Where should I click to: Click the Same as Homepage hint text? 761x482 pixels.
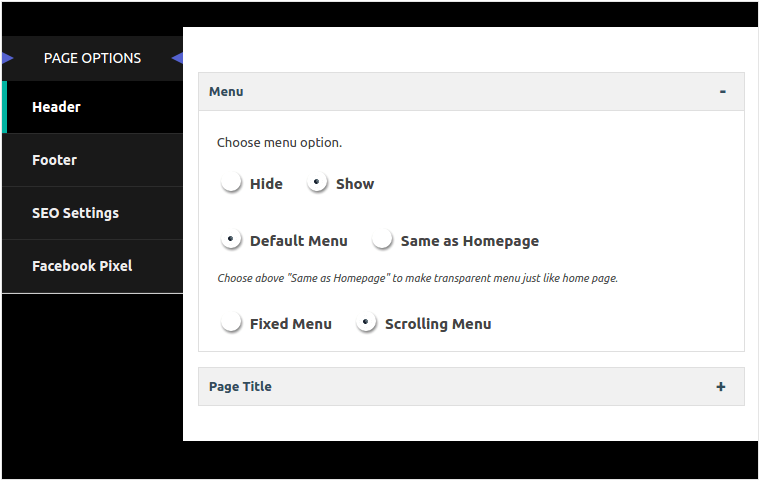[x=417, y=278]
